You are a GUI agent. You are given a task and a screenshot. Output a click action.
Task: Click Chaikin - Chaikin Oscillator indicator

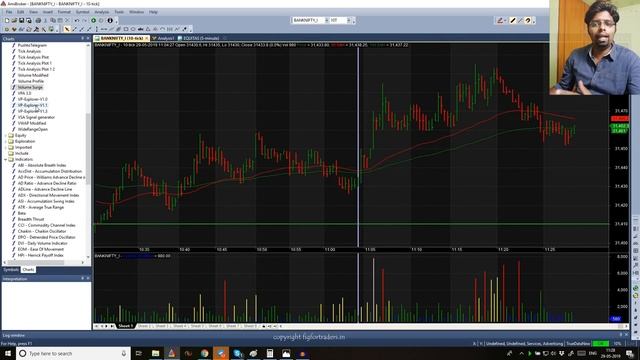click(x=42, y=231)
